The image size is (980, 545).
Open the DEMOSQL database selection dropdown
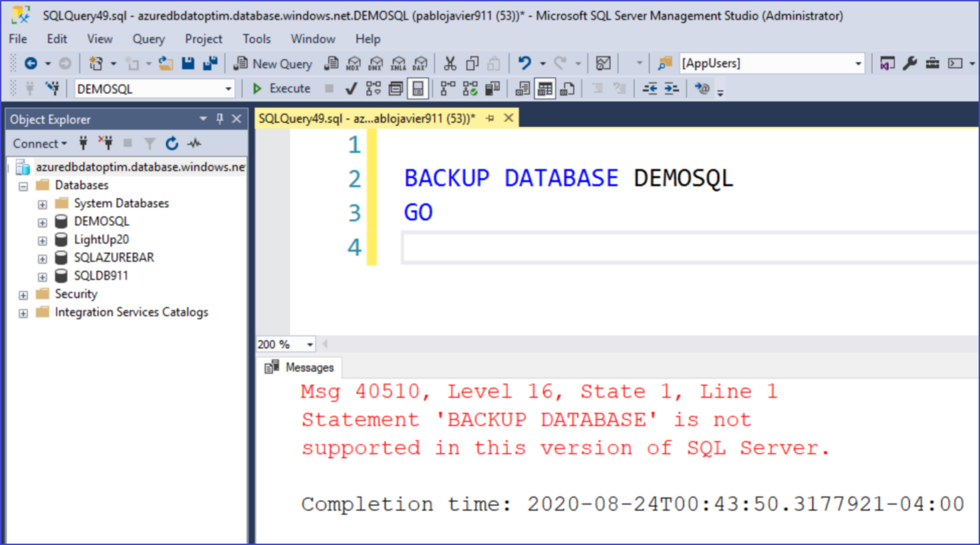(x=228, y=89)
